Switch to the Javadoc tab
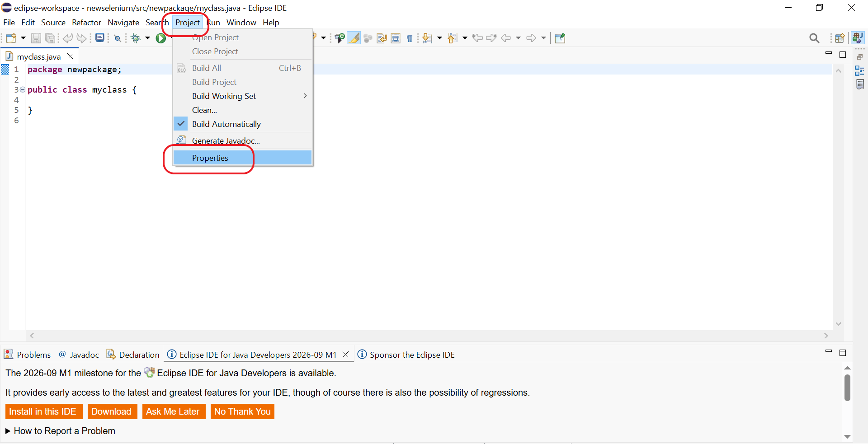Image resolution: width=868 pixels, height=444 pixels. pos(79,355)
